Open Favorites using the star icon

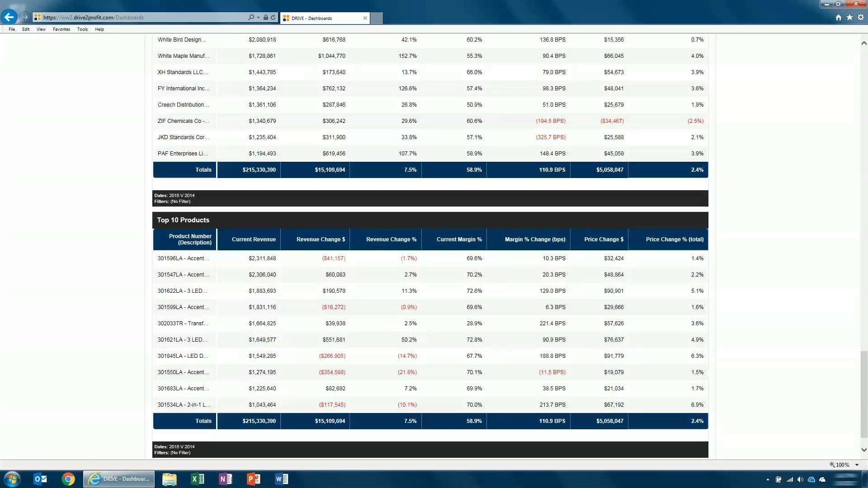tap(849, 17)
